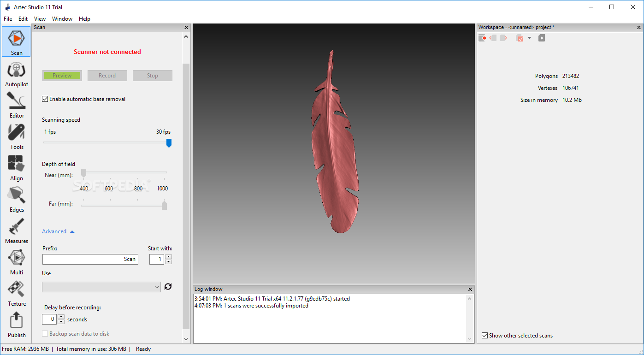The height and width of the screenshot is (355, 644).
Task: Click the Free RAM status bar entry
Action: (x=25, y=349)
